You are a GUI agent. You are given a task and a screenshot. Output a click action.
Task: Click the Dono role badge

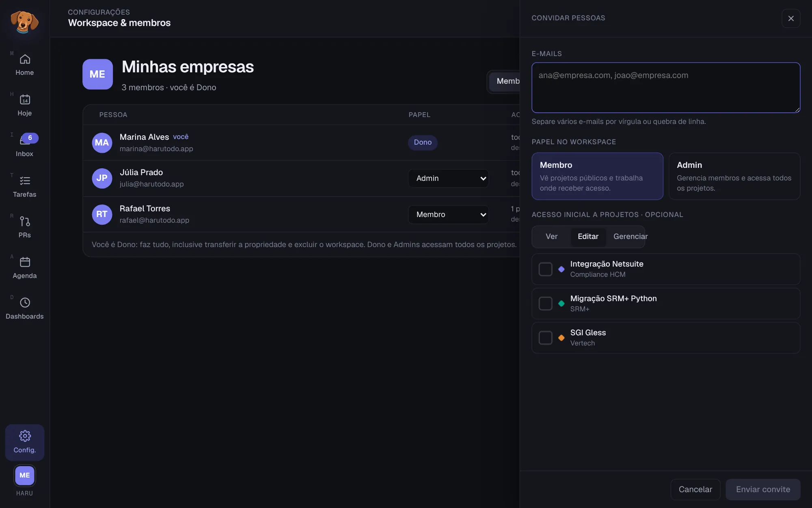(423, 142)
